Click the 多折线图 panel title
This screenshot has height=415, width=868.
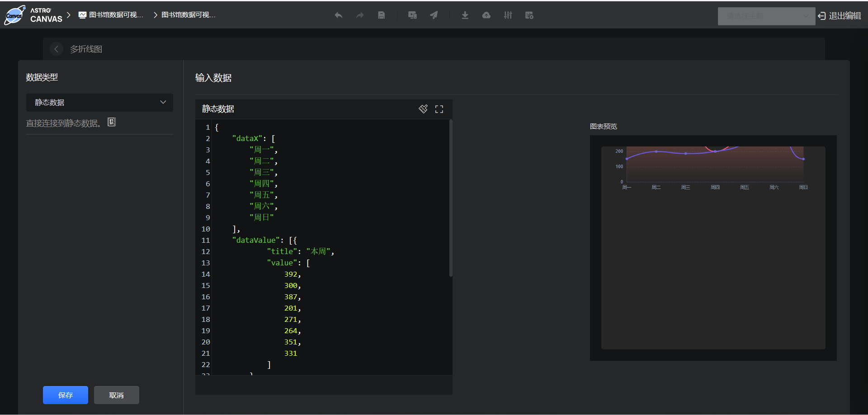point(86,49)
